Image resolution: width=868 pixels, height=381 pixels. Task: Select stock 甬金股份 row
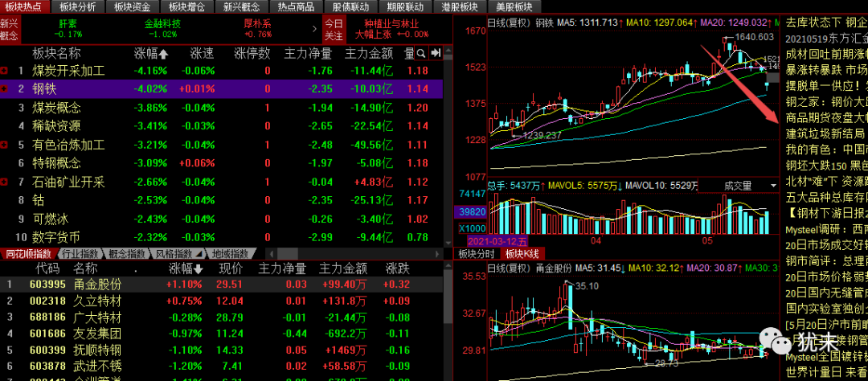click(x=222, y=285)
